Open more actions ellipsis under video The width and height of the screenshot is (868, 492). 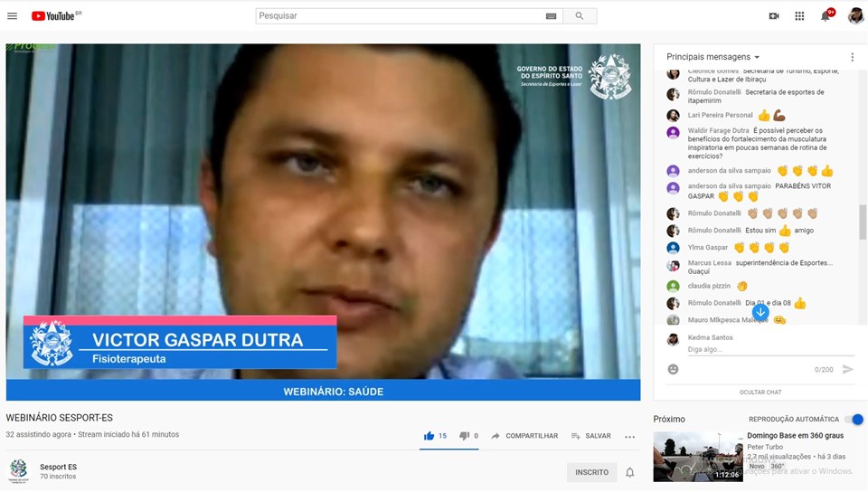(630, 436)
